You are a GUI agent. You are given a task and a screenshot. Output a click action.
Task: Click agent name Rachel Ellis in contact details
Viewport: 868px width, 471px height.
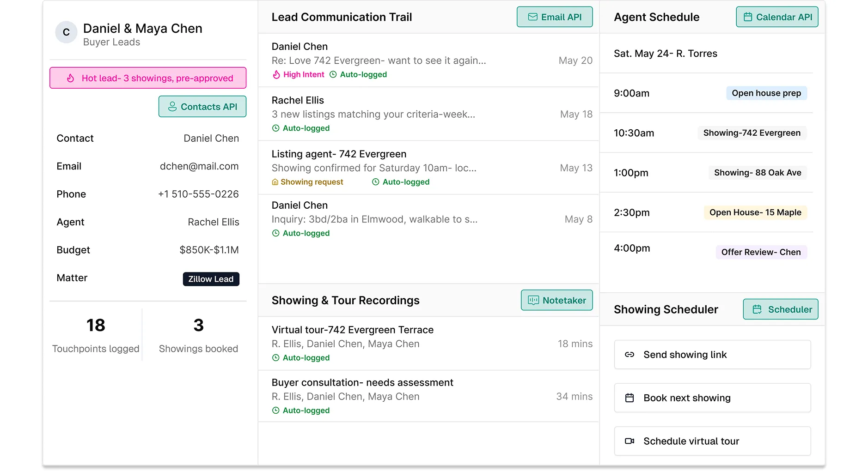pos(214,222)
